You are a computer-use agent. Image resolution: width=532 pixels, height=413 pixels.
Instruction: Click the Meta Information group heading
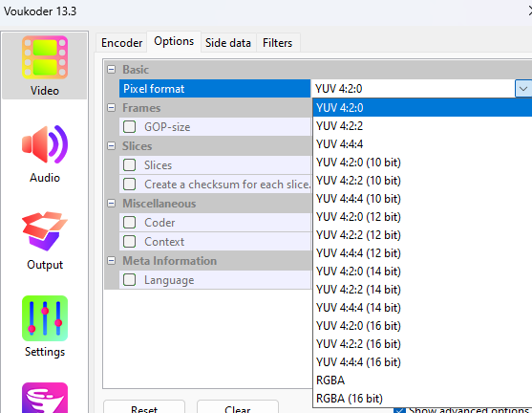(170, 261)
